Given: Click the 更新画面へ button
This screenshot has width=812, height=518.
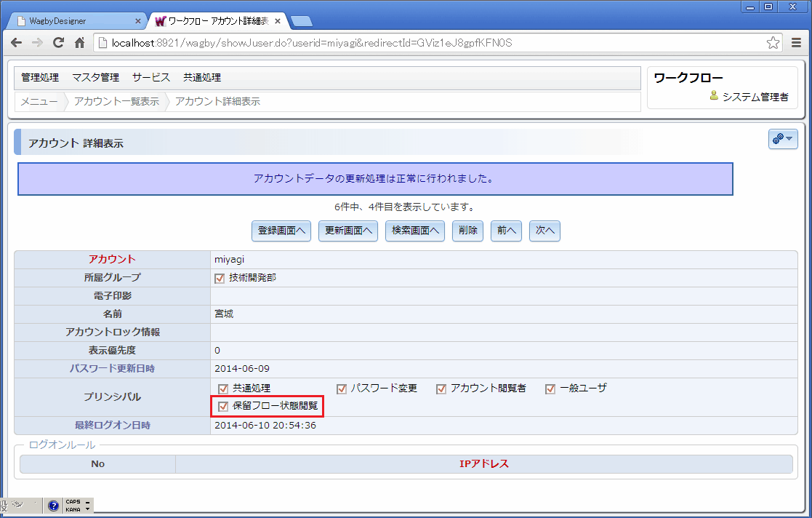Looking at the screenshot, I should click(348, 231).
